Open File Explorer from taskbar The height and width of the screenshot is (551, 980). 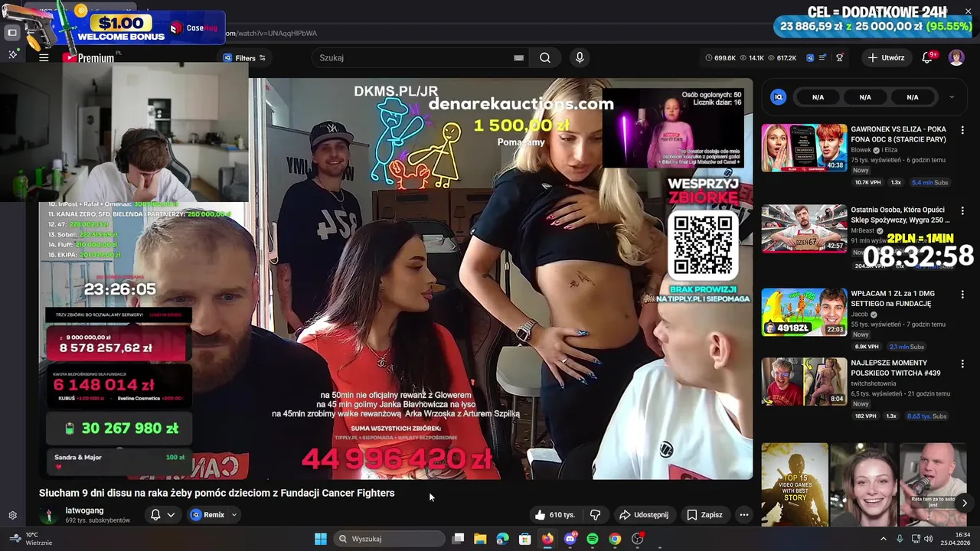(x=480, y=539)
